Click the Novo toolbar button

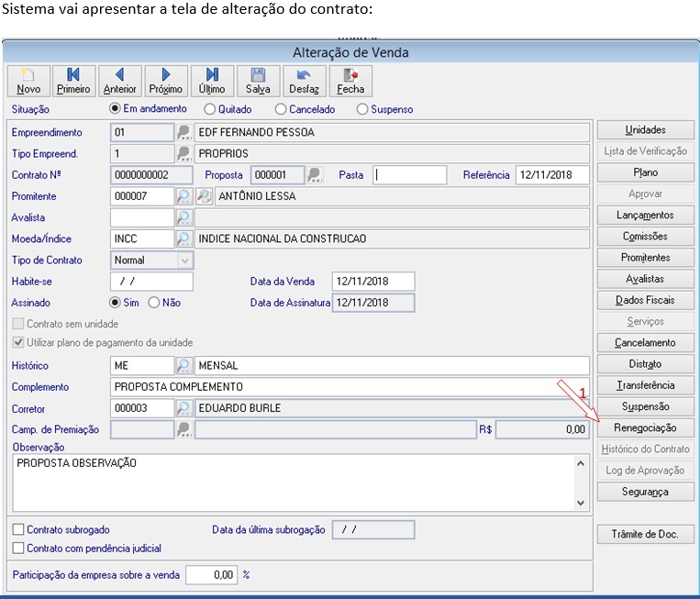click(28, 82)
